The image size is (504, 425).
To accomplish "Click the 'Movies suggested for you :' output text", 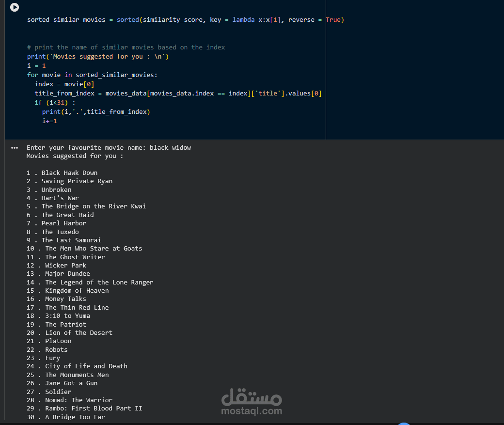I will pos(75,156).
